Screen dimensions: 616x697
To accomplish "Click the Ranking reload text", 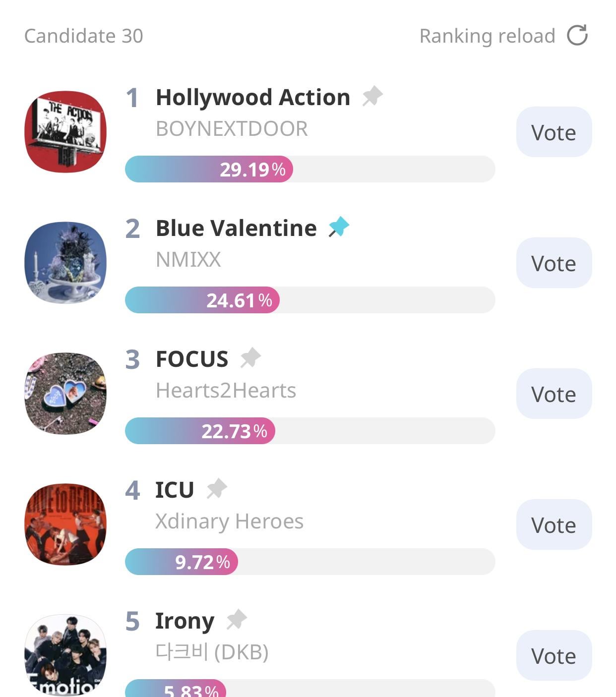I will click(x=487, y=36).
